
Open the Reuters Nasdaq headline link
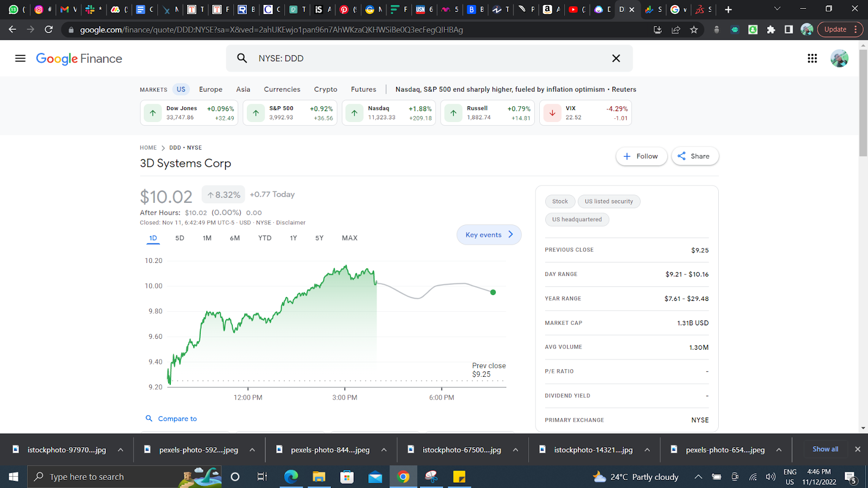(x=515, y=89)
